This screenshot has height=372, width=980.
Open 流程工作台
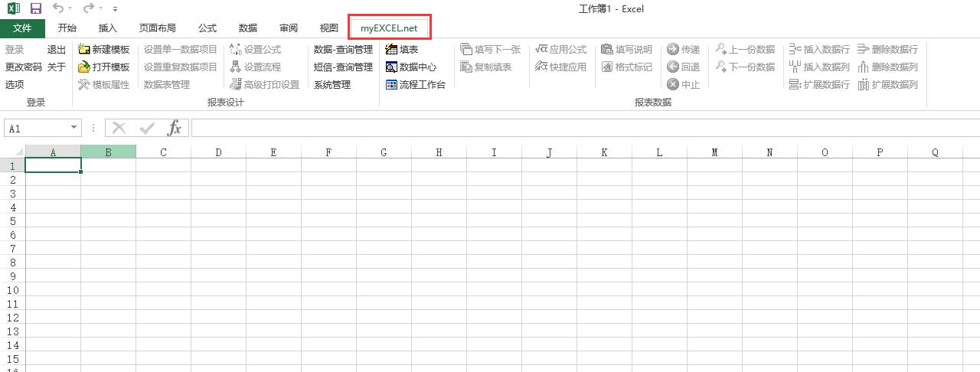coord(416,85)
